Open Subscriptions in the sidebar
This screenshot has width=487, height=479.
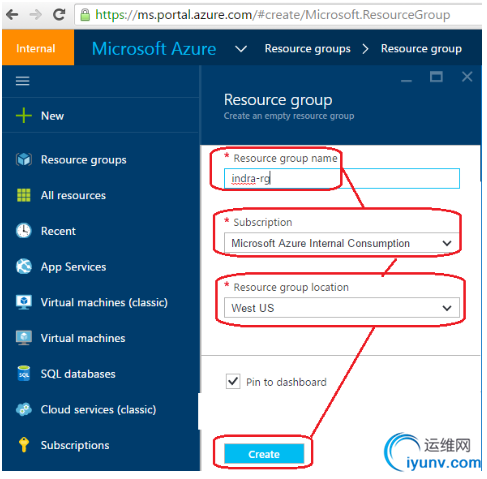coord(75,445)
